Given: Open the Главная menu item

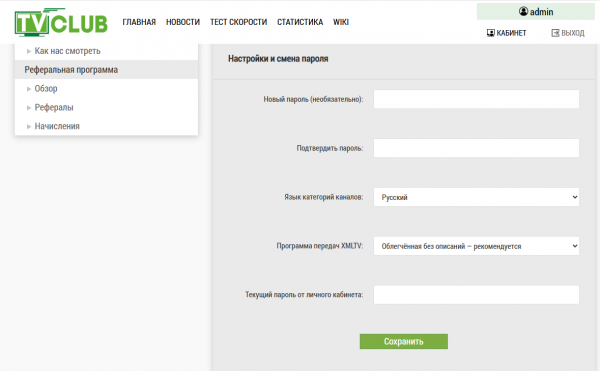Looking at the screenshot, I should [139, 22].
